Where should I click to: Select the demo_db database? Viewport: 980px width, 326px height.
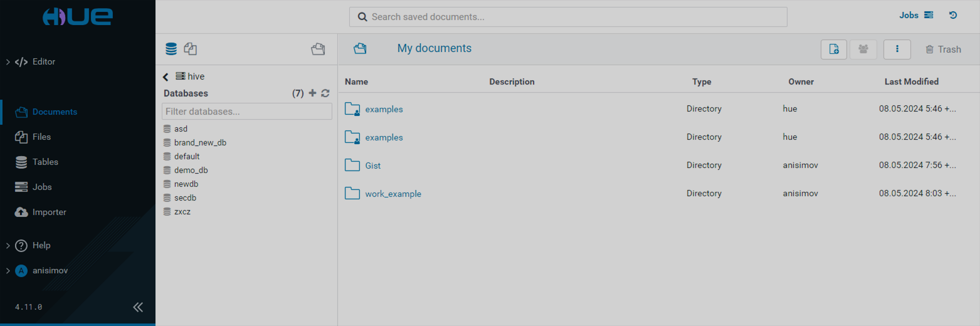coord(191,171)
